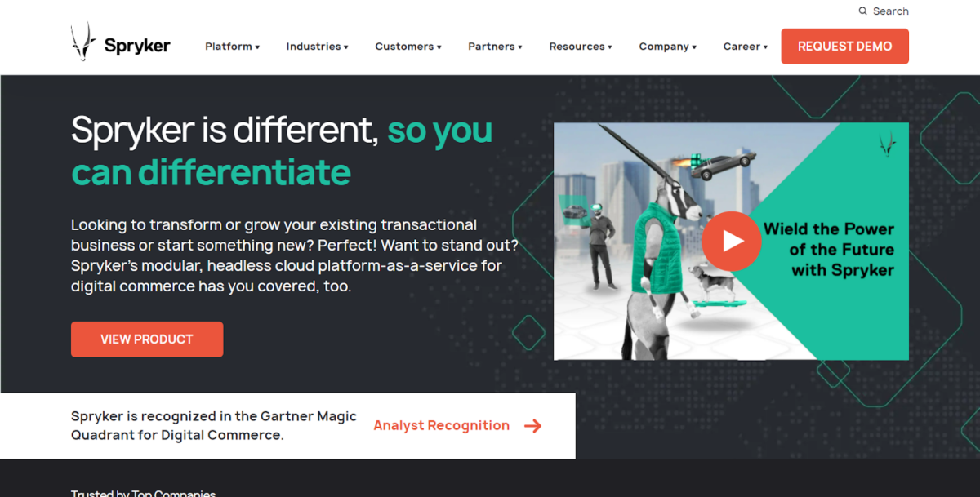Open the Resources dropdown
The width and height of the screenshot is (980, 497).
[581, 47]
